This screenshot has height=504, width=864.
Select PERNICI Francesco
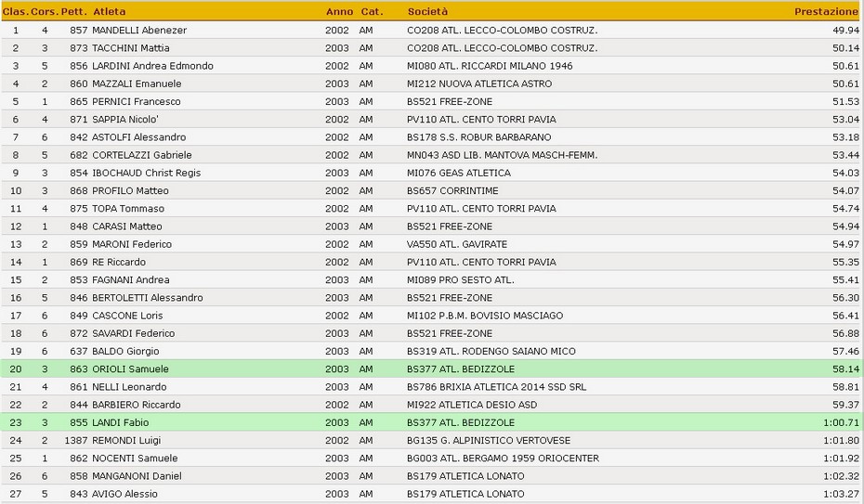pyautogui.click(x=136, y=102)
